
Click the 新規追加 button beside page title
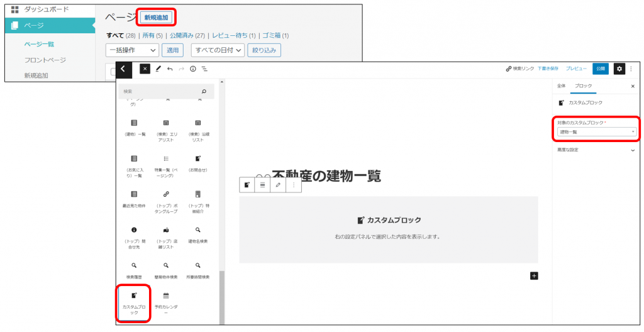coord(156,18)
